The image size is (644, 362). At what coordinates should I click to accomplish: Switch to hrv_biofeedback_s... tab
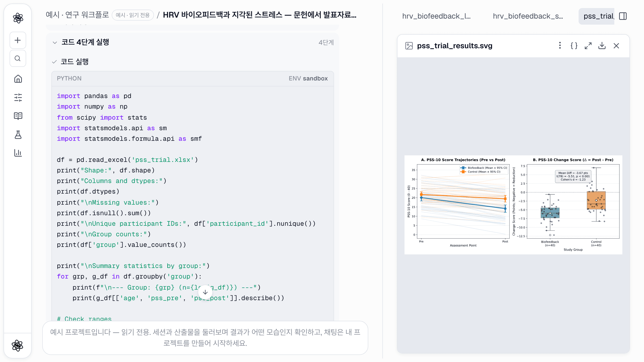click(x=528, y=16)
